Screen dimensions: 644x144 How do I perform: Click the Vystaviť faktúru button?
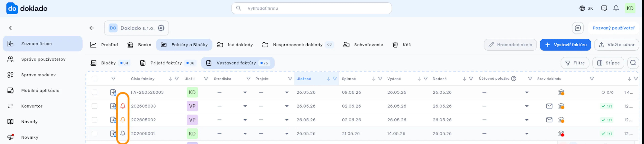(565, 45)
